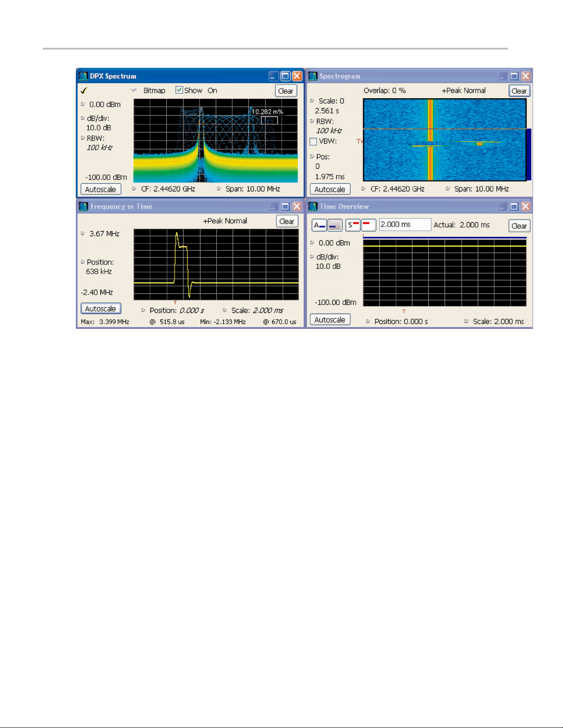This screenshot has height=728, width=563.
Task: Autoscale the Time Overview graph
Action: point(330,320)
